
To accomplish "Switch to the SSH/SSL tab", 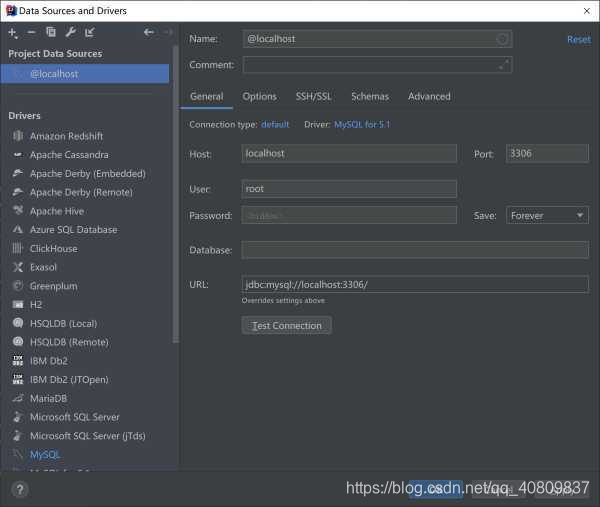I will 313,96.
